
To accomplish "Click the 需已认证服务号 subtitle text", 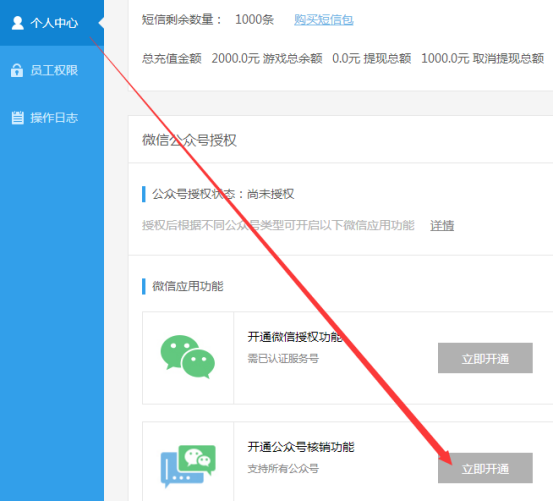I will 283,359.
